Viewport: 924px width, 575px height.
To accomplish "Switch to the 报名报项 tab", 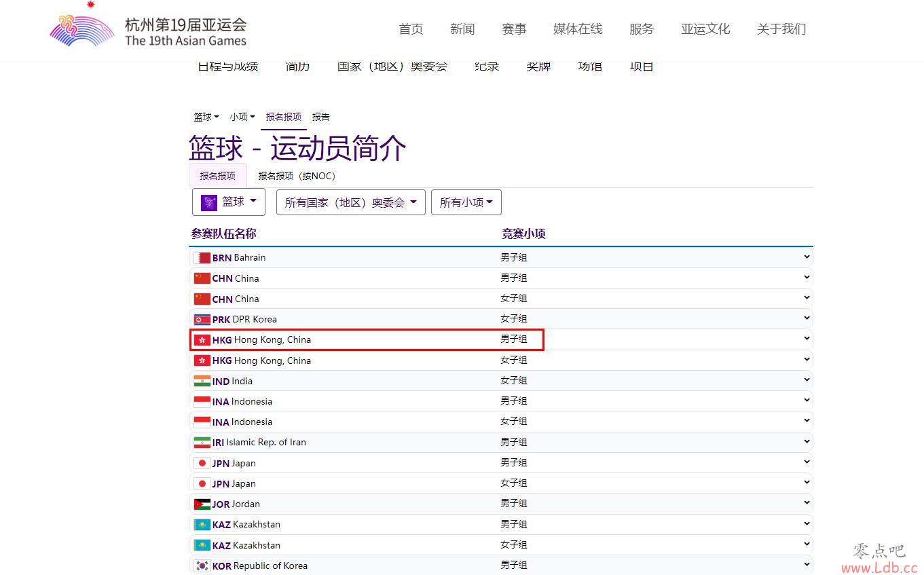I will tap(218, 176).
